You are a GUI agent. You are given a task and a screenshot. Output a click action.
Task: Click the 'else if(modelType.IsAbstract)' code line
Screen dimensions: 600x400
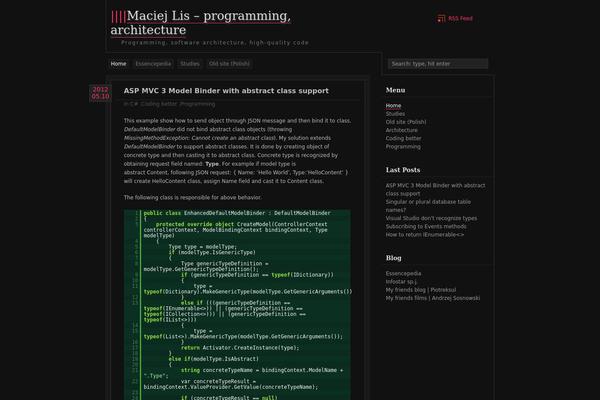coord(214,359)
